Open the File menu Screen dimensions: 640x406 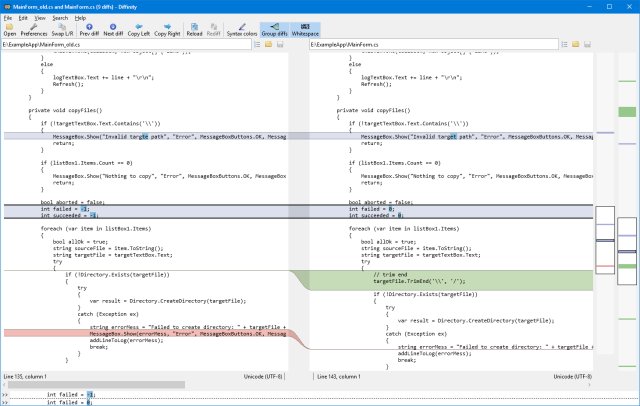[x=8, y=18]
